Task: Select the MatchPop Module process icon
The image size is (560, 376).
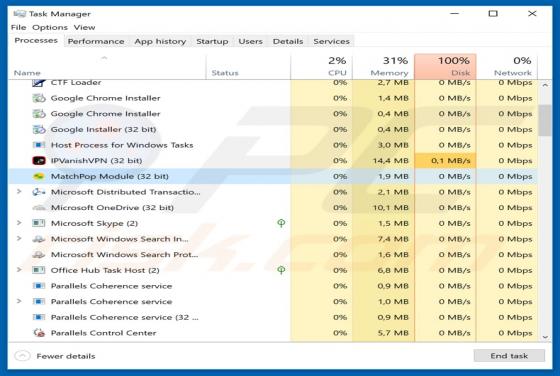Action: (x=39, y=176)
